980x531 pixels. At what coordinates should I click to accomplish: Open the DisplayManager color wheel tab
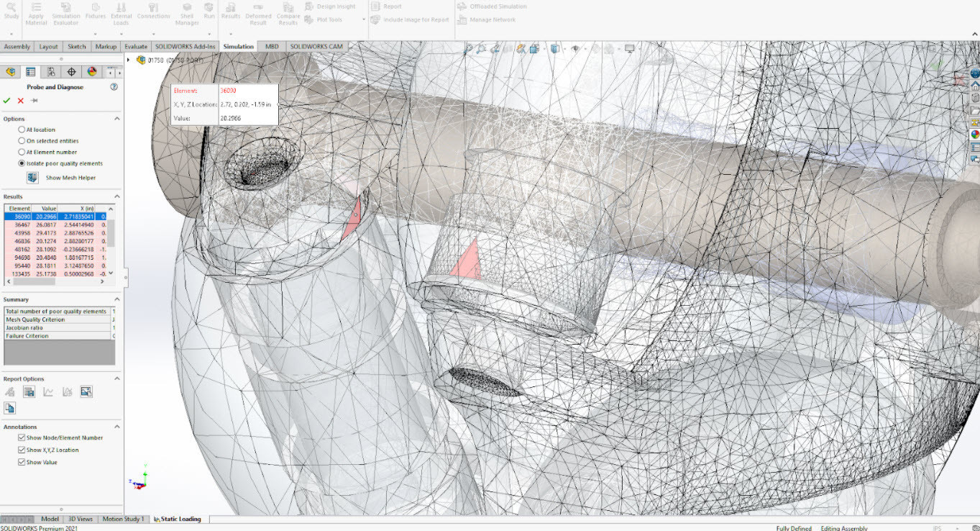coord(92,72)
